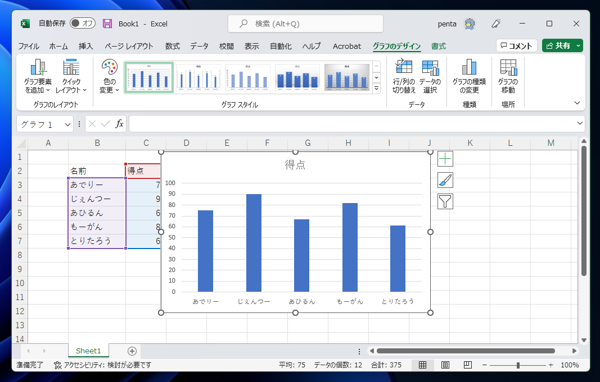
Task: Click the じぇんつー bar in chart
Action: pyautogui.click(x=254, y=243)
